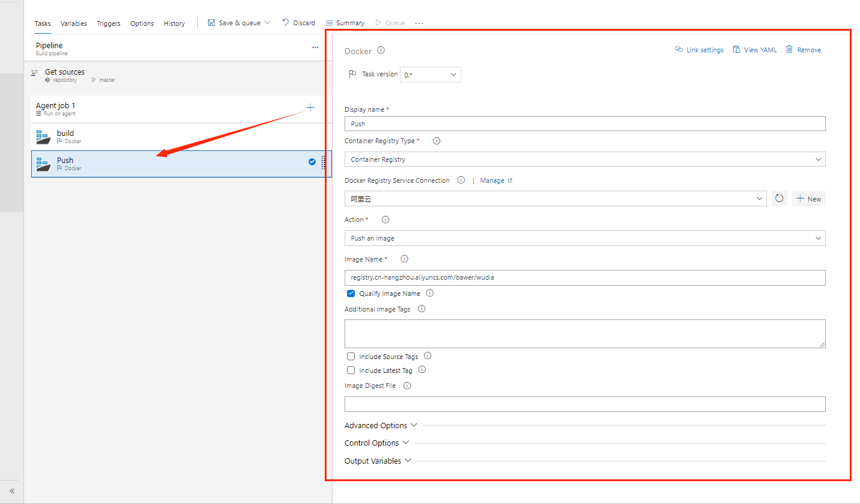This screenshot has height=504, width=860.
Task: Select the Pipeline header row
Action: (179, 48)
